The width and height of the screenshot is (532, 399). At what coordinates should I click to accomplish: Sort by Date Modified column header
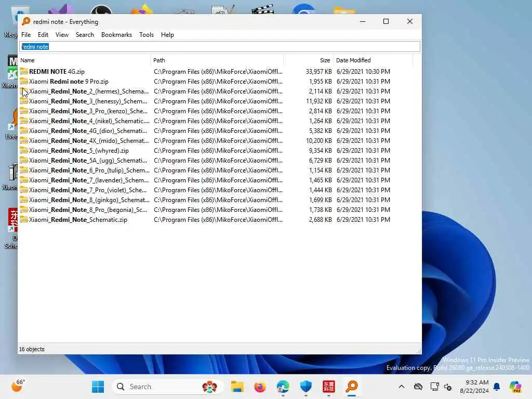click(x=373, y=60)
